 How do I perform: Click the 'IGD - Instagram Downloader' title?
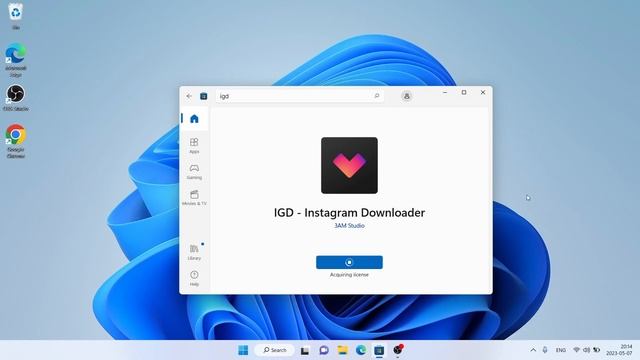349,213
